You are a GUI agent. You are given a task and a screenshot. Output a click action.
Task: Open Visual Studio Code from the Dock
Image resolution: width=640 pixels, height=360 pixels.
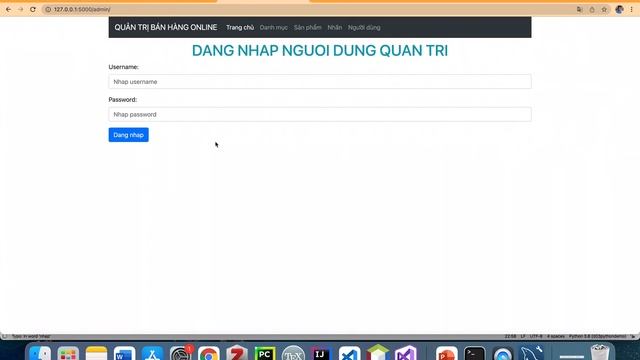point(349,353)
